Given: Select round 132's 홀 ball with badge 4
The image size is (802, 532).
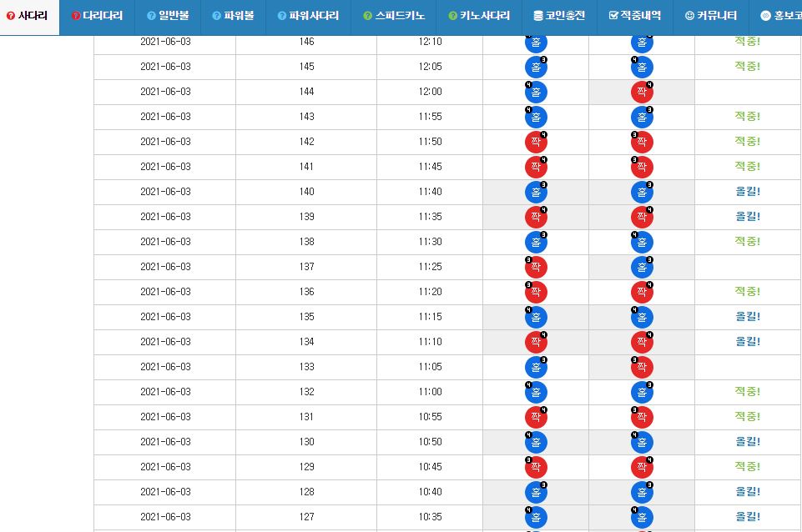Looking at the screenshot, I should (536, 393).
